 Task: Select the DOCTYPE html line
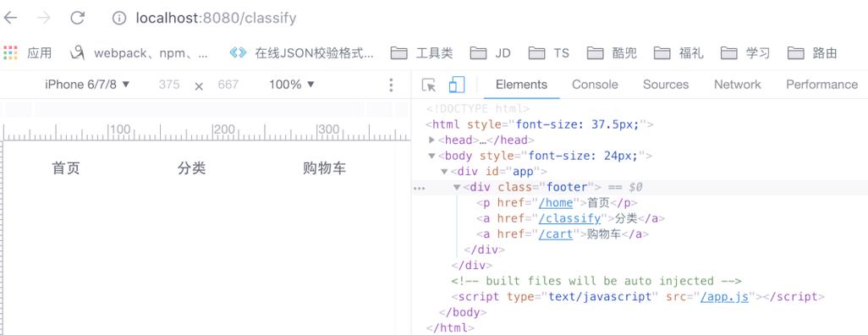tap(478, 109)
